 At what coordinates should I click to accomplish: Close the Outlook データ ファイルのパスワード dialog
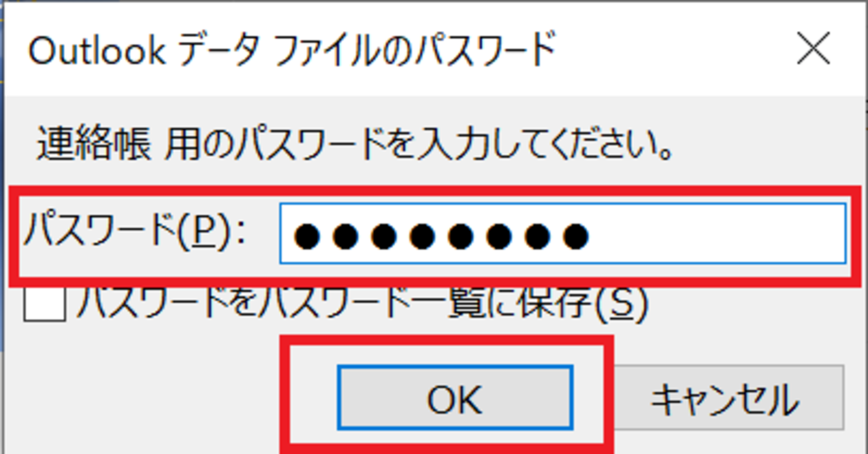813,50
